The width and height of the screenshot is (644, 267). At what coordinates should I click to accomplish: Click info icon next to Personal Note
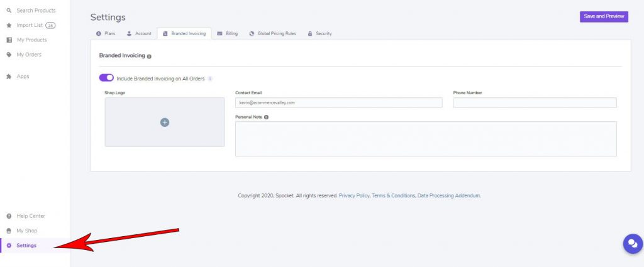[266, 117]
